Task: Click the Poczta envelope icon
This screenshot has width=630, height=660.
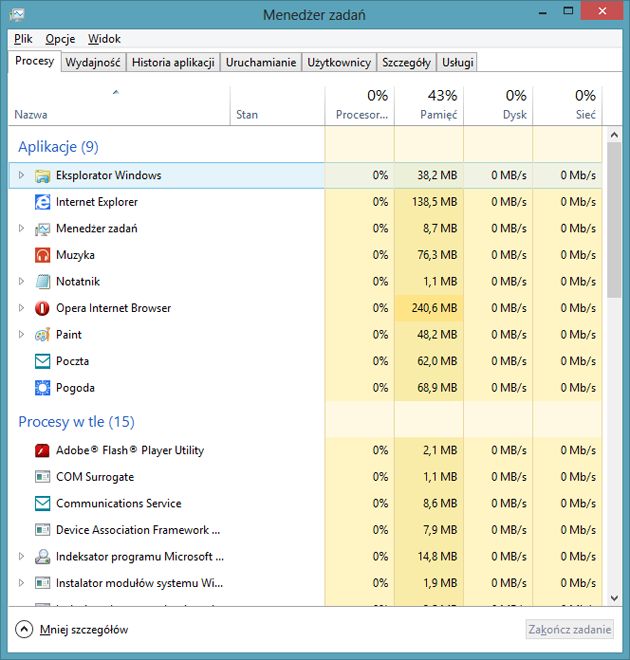Action: [42, 361]
